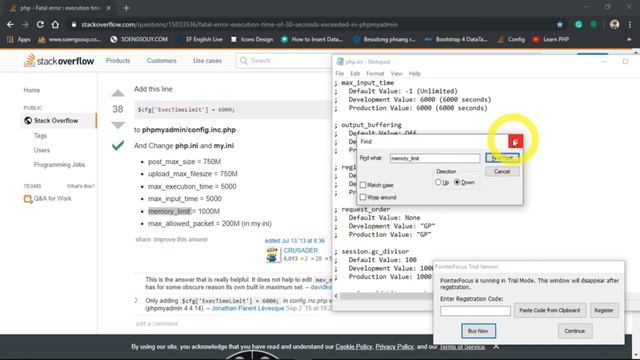Click the Register button in PointerFocus
The width and height of the screenshot is (640, 360).
[604, 310]
